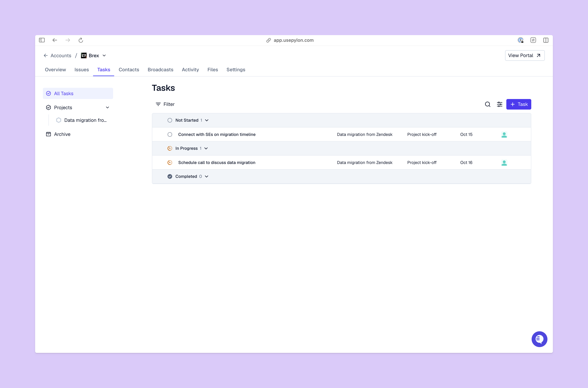Switch to the Broadcasts tab
Image resolution: width=588 pixels, height=388 pixels.
coord(160,70)
